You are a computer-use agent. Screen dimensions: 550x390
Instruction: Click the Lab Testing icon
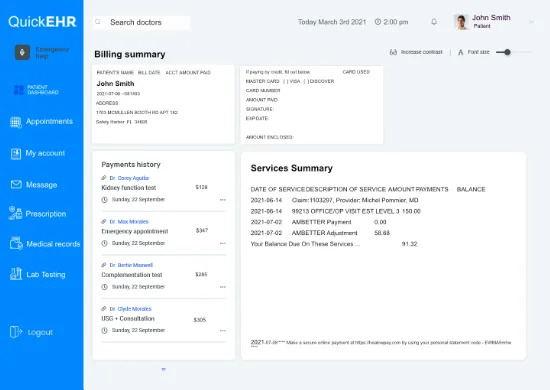(16, 274)
